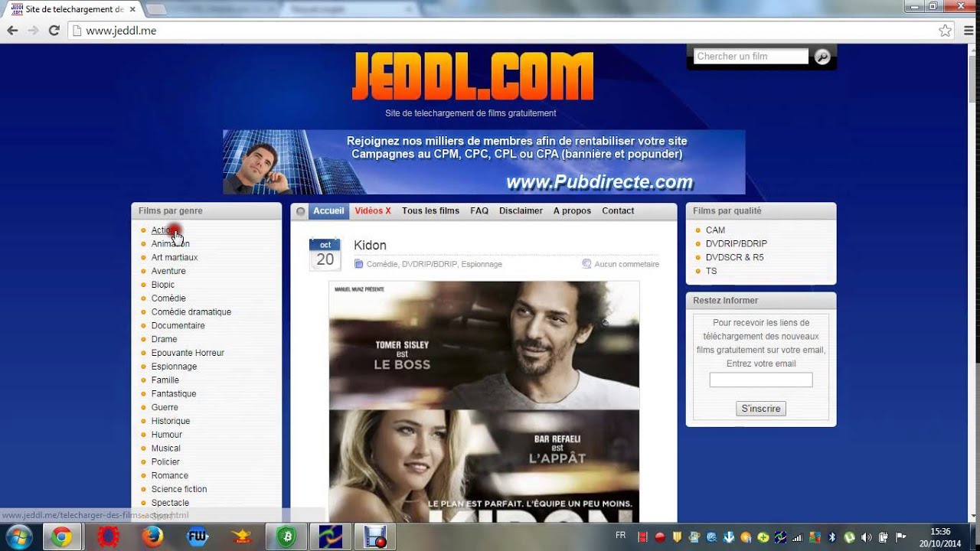Select the Aventure genre link
980x551 pixels.
click(x=168, y=271)
